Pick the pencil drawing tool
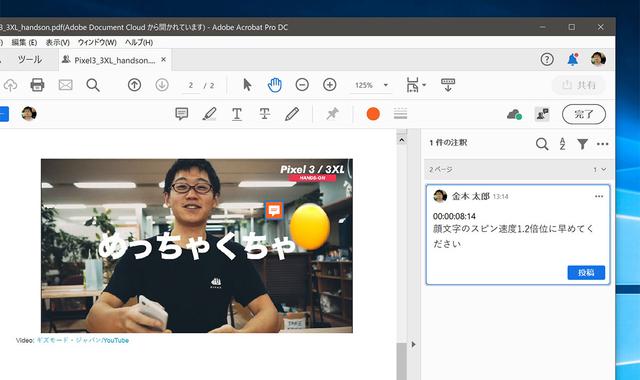Image resolution: width=640 pixels, height=380 pixels. coord(292,114)
